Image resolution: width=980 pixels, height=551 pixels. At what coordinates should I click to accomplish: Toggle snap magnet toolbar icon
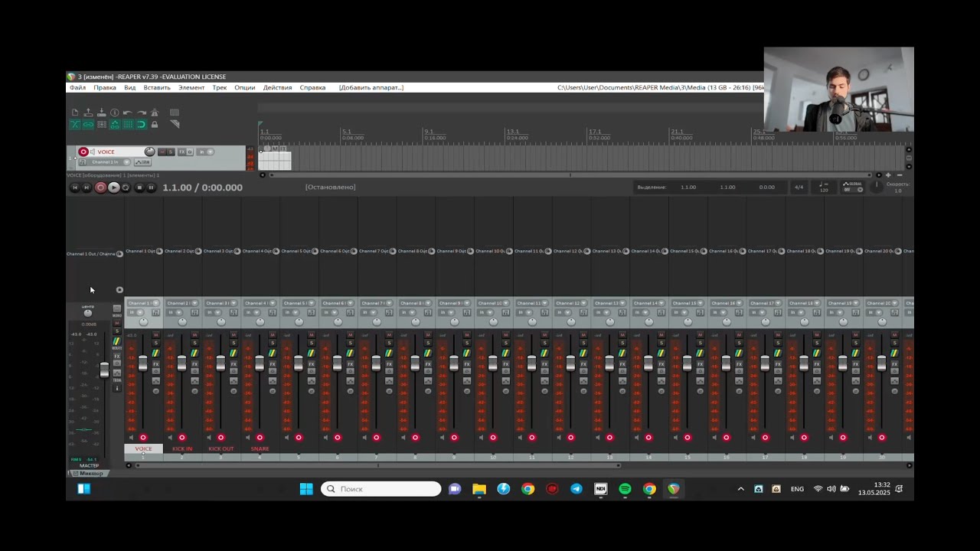coord(142,124)
